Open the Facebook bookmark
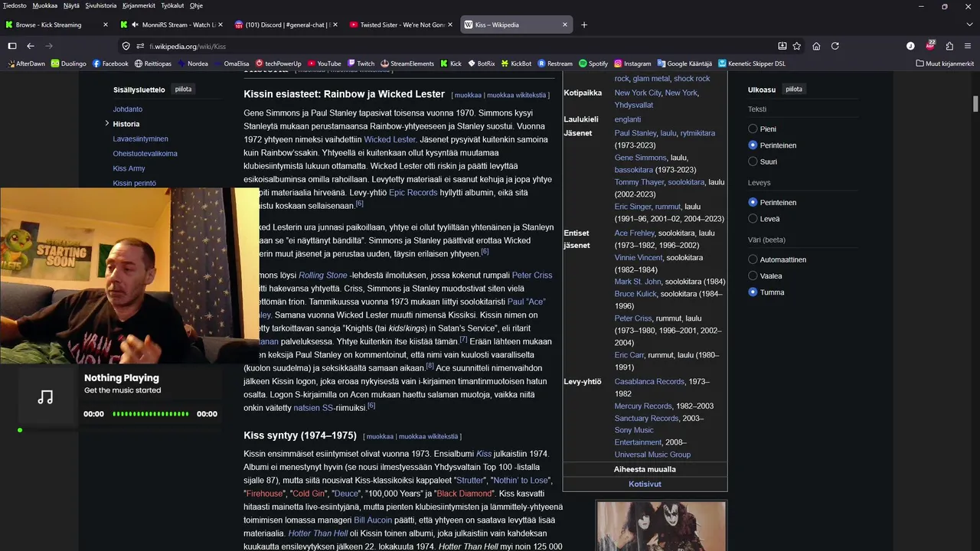 point(110,64)
